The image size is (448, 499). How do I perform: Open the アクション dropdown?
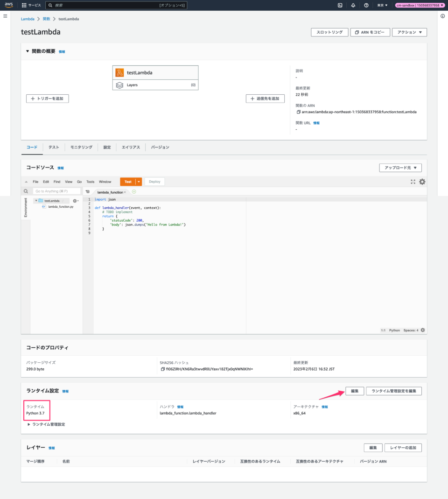(x=409, y=32)
